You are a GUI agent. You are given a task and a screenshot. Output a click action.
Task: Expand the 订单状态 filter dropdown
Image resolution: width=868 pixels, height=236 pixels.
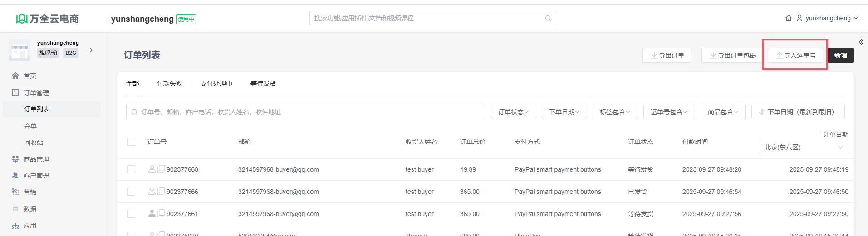click(x=513, y=112)
